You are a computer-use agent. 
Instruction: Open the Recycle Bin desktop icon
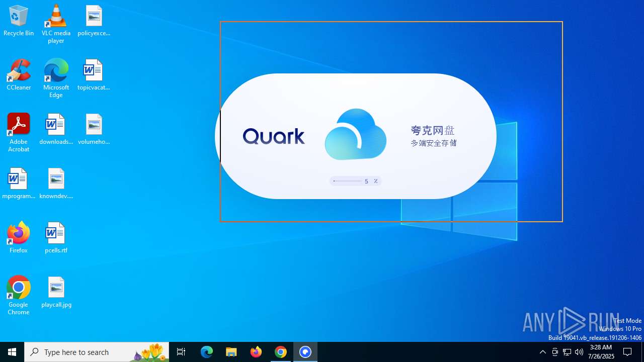tap(19, 21)
